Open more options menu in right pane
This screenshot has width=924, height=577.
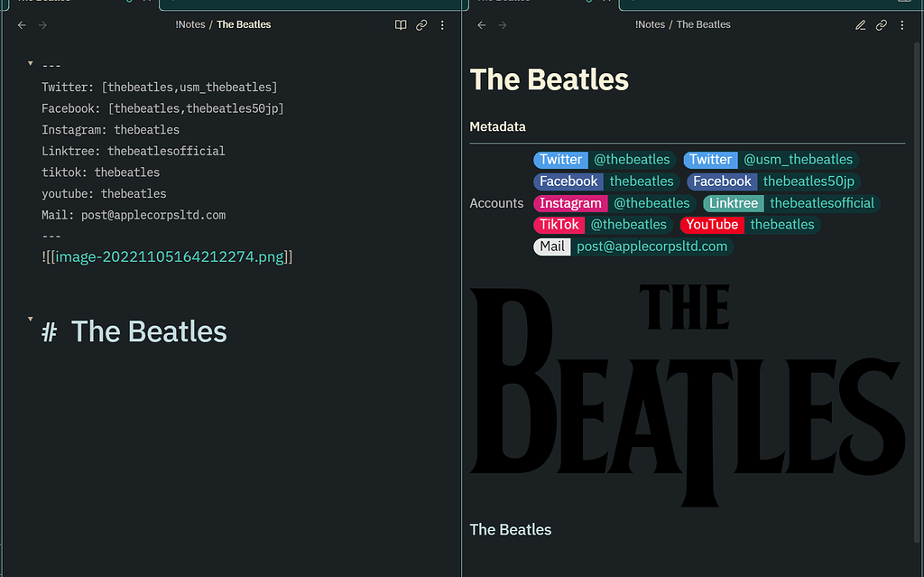tap(902, 25)
